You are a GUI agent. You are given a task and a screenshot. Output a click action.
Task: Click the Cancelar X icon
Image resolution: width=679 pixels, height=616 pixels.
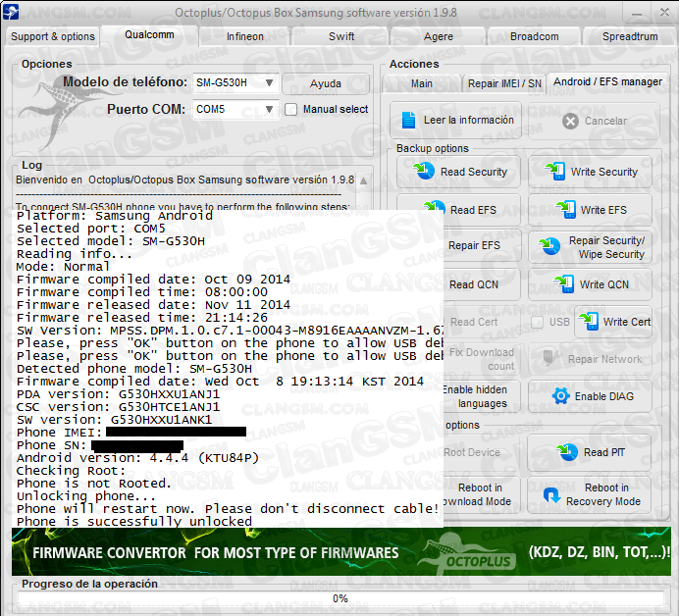[x=570, y=122]
